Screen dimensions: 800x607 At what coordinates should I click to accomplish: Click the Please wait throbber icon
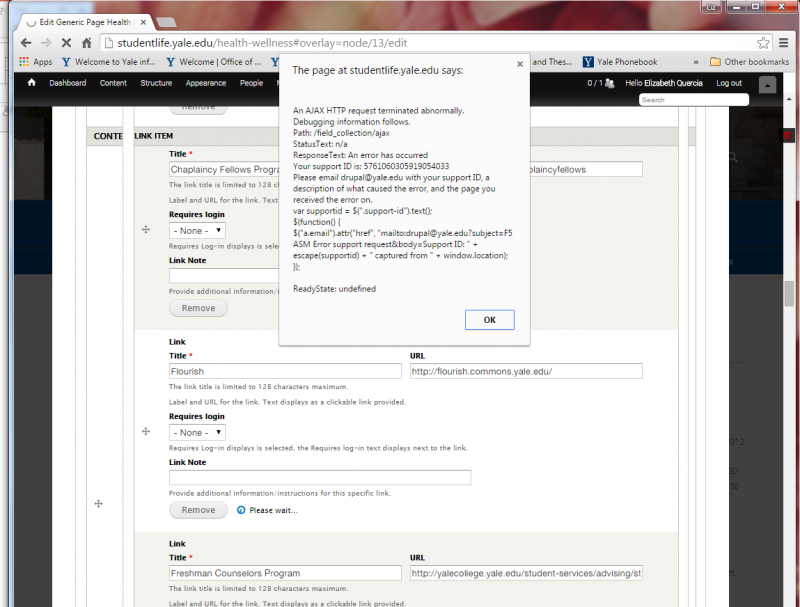click(x=241, y=510)
